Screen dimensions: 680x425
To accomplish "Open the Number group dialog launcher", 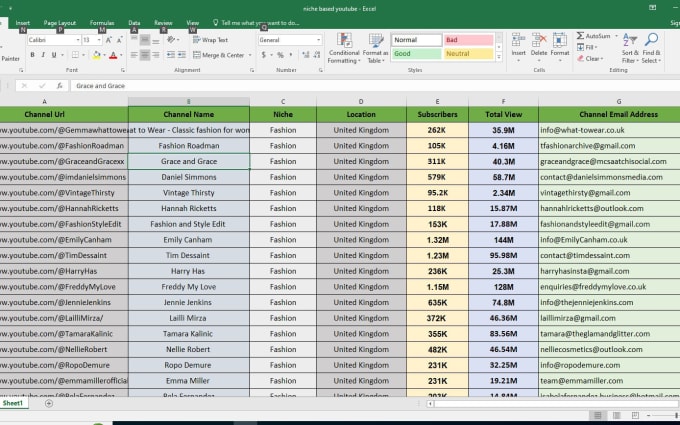I will (x=320, y=70).
